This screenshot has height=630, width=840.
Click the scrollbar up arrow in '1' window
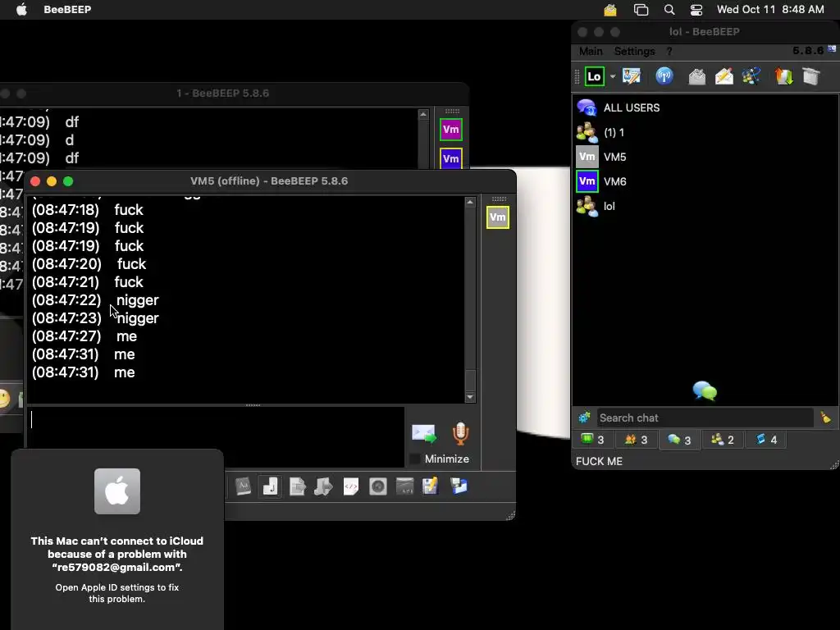tap(423, 114)
